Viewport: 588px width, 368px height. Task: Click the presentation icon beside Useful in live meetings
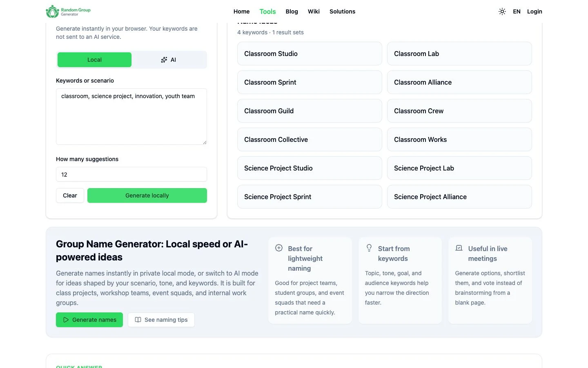459,248
